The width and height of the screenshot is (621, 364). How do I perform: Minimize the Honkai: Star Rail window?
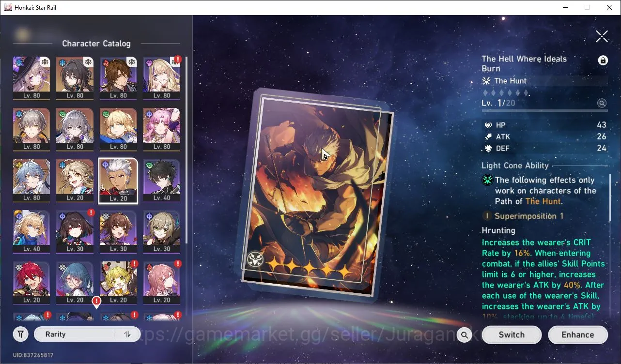pyautogui.click(x=565, y=7)
